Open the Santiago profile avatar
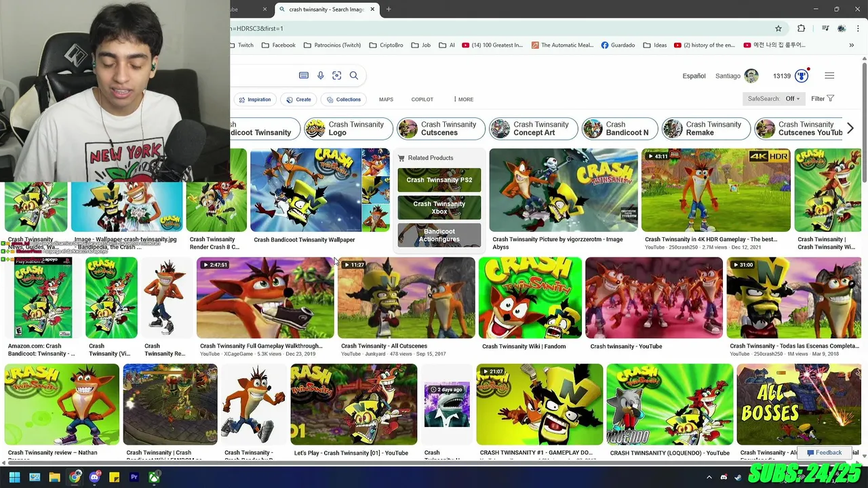 pyautogui.click(x=751, y=76)
